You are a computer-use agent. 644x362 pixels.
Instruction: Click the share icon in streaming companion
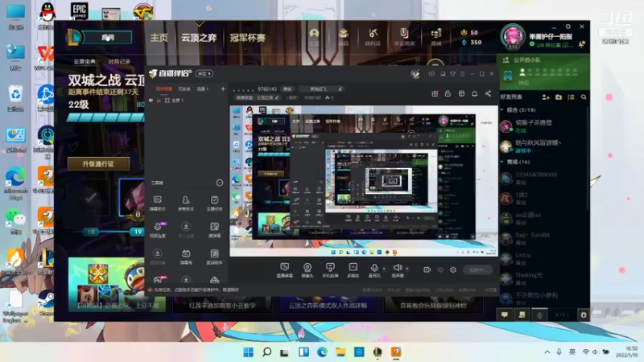coord(488,93)
